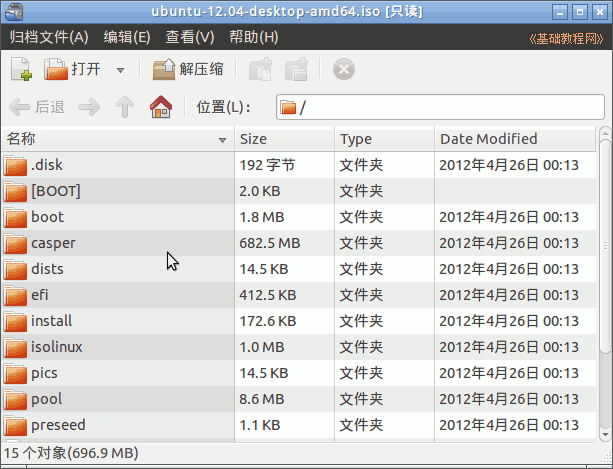Select the casper folder icon
Image resolution: width=613 pixels, height=469 pixels.
point(16,243)
